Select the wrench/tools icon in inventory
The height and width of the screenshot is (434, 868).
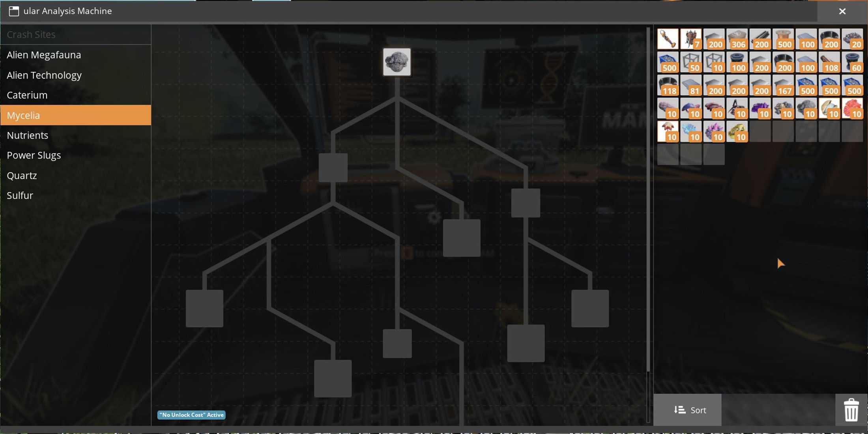click(666, 38)
